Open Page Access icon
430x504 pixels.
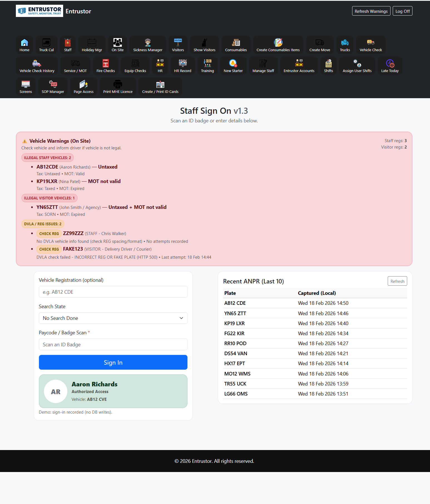tap(83, 87)
